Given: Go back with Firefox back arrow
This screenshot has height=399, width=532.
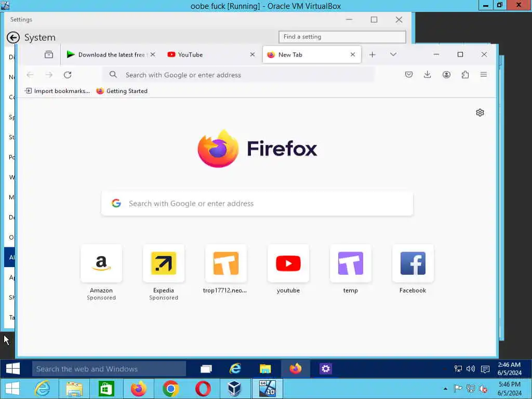Looking at the screenshot, I should (x=30, y=75).
